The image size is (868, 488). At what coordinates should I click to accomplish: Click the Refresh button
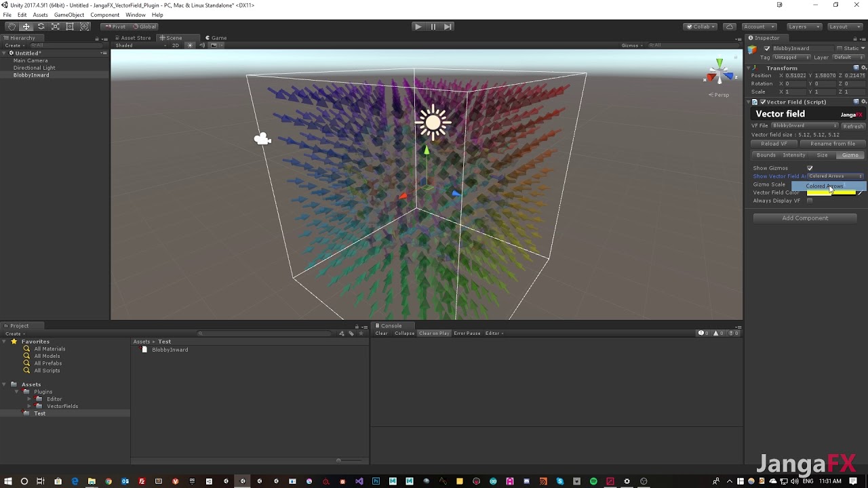point(853,126)
